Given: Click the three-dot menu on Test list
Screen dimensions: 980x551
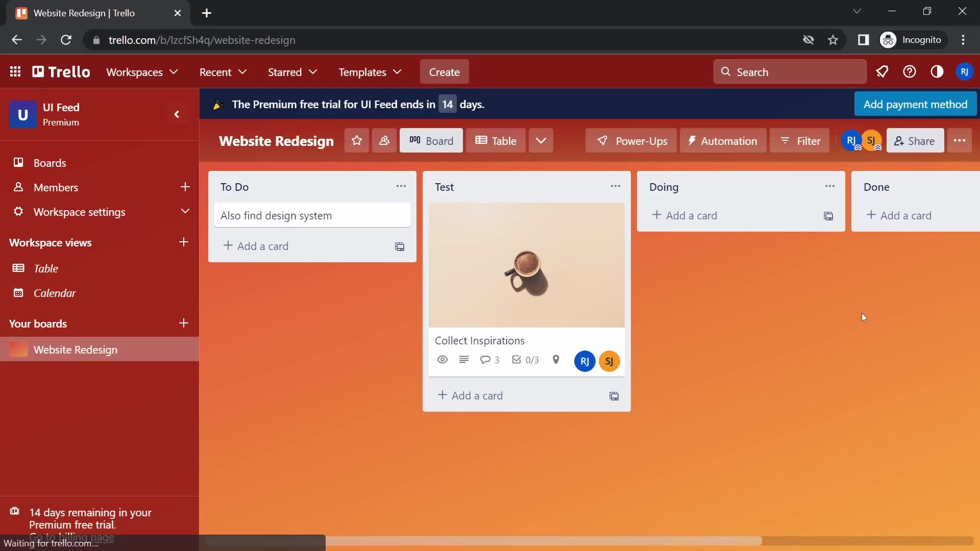Looking at the screenshot, I should click(x=615, y=187).
